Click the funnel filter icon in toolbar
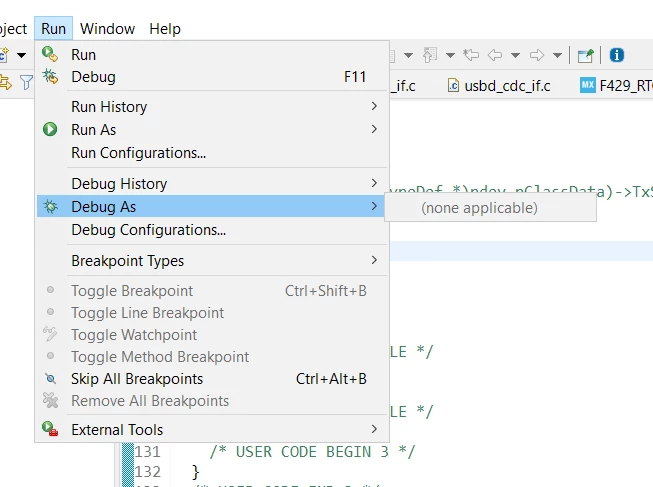The image size is (653, 487). point(26,82)
